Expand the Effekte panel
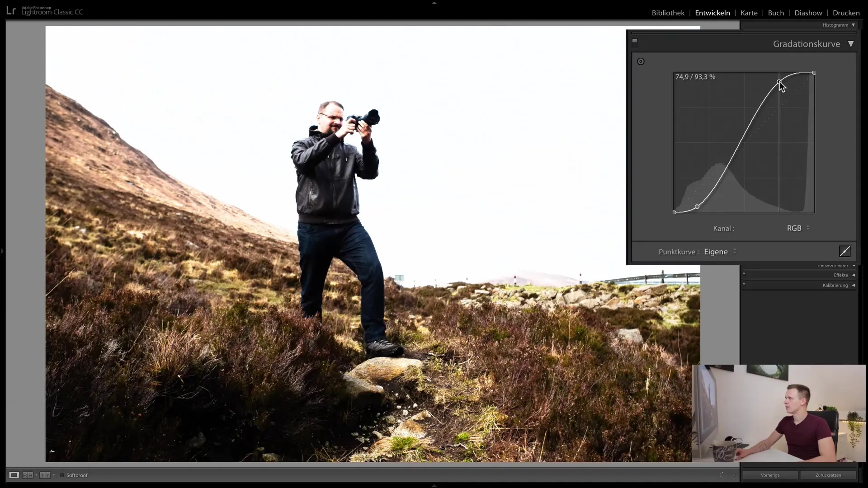The image size is (868, 488). point(853,275)
